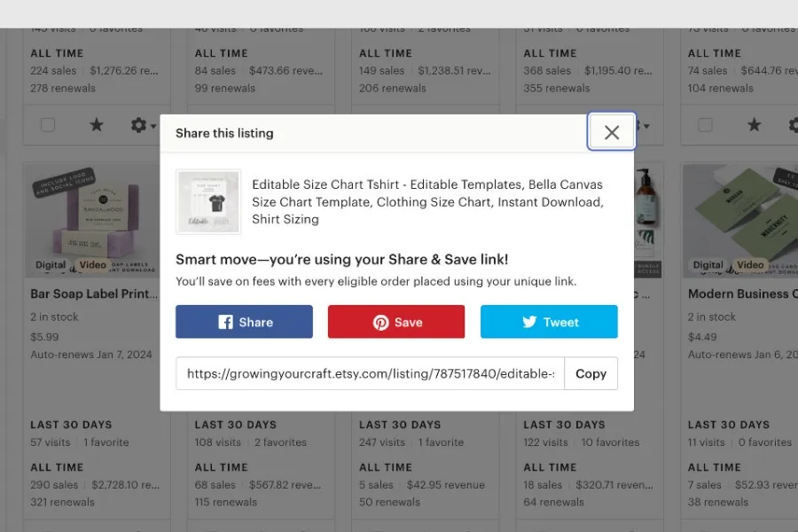Select the '10 favorites' text
Image resolution: width=798 pixels, height=532 pixels.
click(610, 442)
